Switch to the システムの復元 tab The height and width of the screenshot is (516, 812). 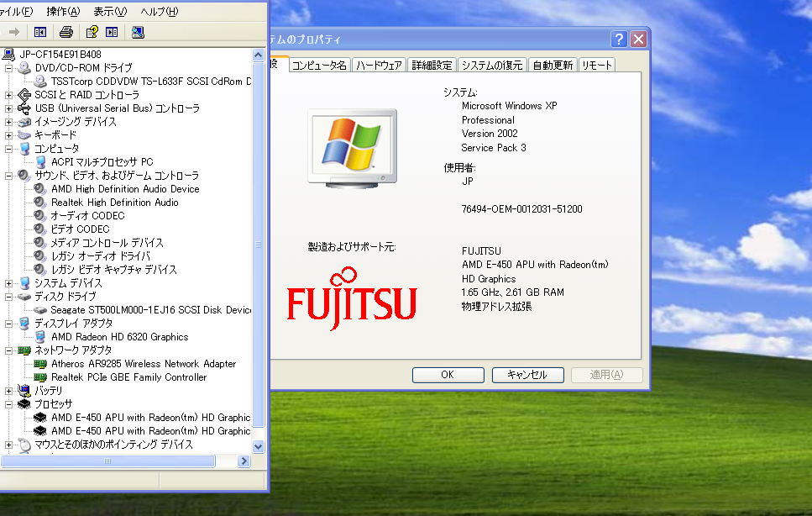[492, 65]
